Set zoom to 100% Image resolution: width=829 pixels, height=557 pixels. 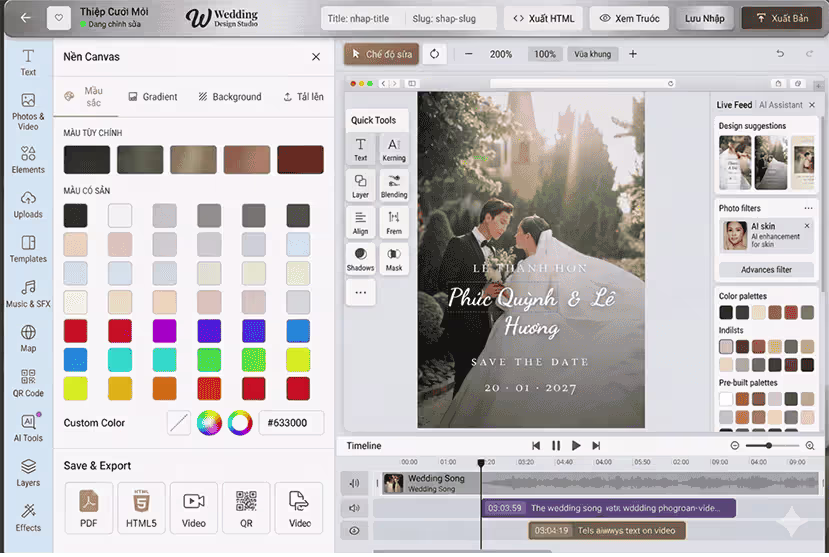click(x=545, y=54)
